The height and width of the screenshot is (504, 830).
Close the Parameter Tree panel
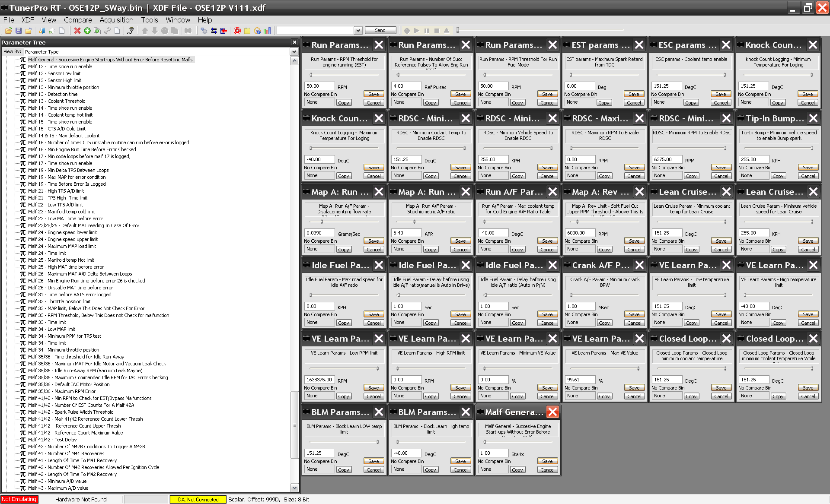pos(294,42)
